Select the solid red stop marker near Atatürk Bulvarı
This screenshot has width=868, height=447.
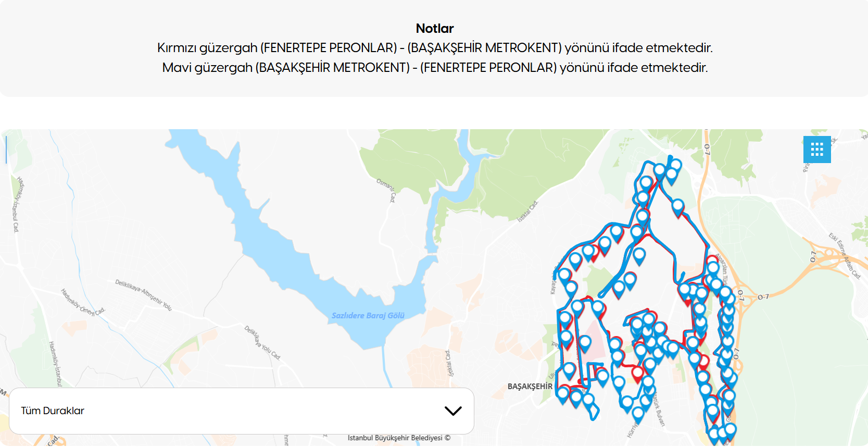[x=637, y=373]
